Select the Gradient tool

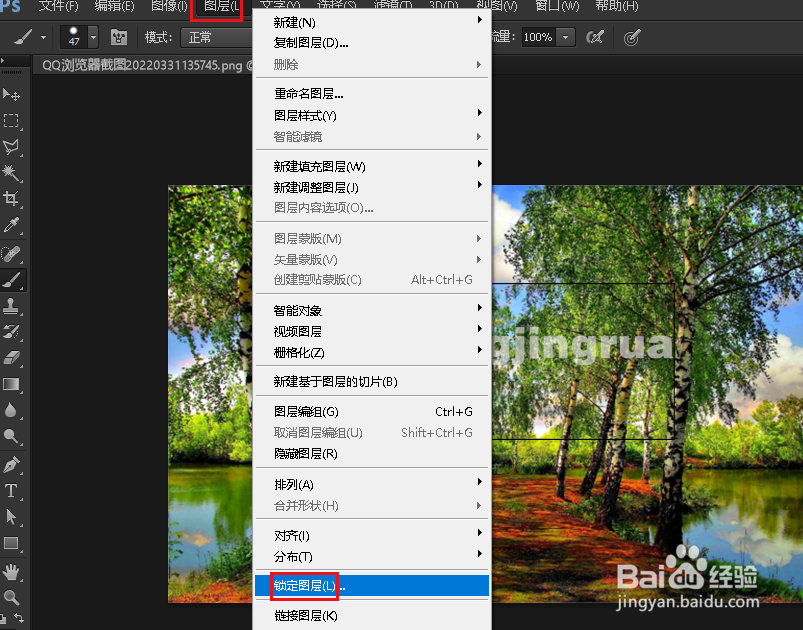pyautogui.click(x=12, y=385)
